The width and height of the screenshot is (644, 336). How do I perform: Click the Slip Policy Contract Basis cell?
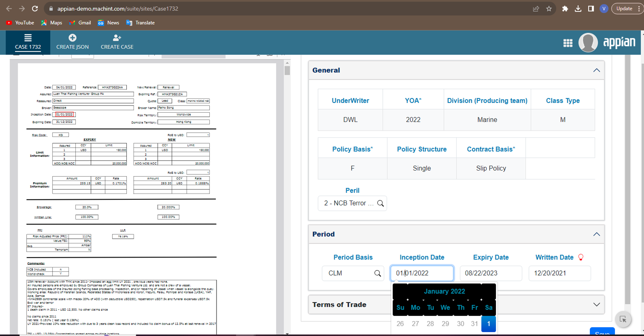point(491,168)
